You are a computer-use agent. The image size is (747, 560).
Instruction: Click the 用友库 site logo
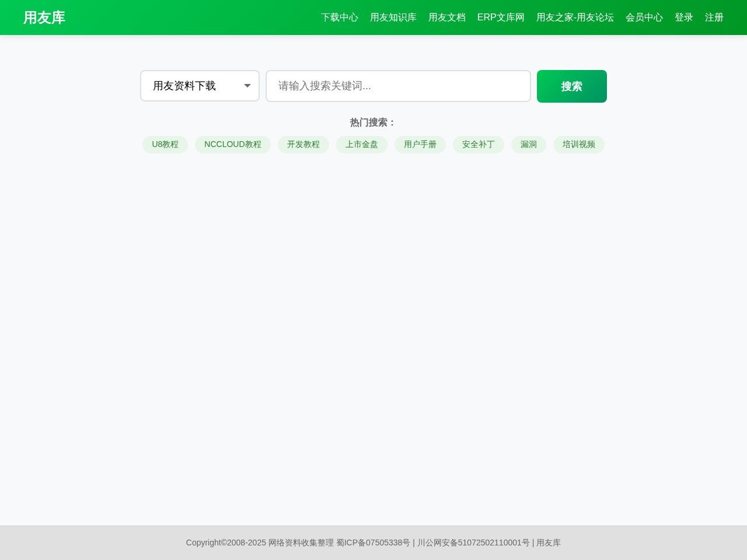click(x=44, y=17)
